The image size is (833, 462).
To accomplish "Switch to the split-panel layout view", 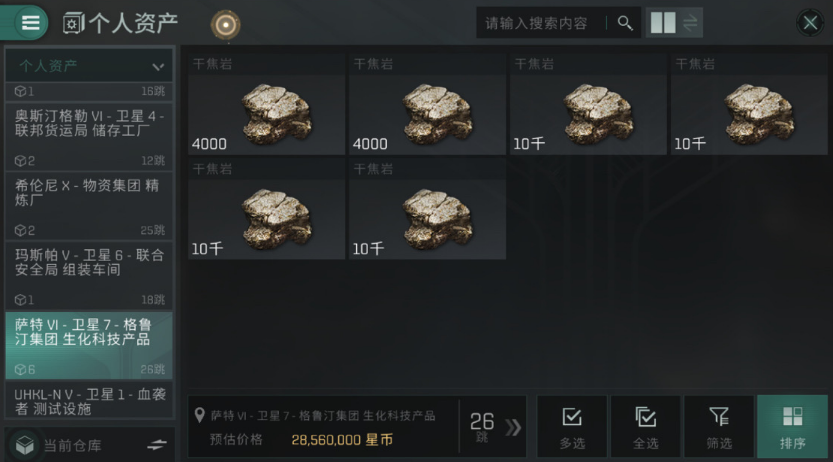I will coord(663,23).
